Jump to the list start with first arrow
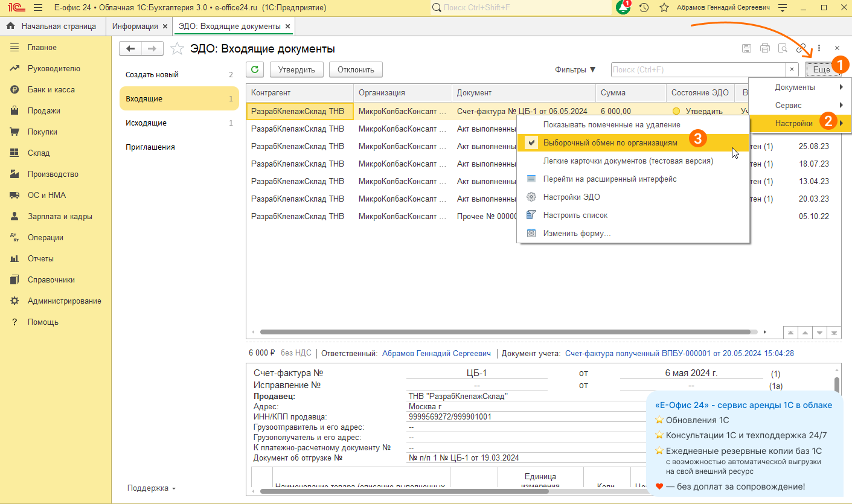Image resolution: width=852 pixels, height=504 pixels. coord(790,333)
